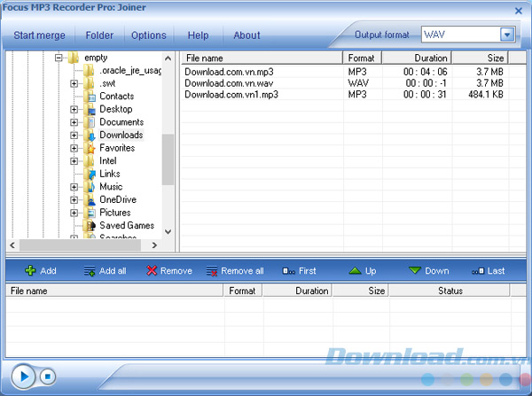Click the .swt folder icon
This screenshot has width=532, height=396.
90,83
